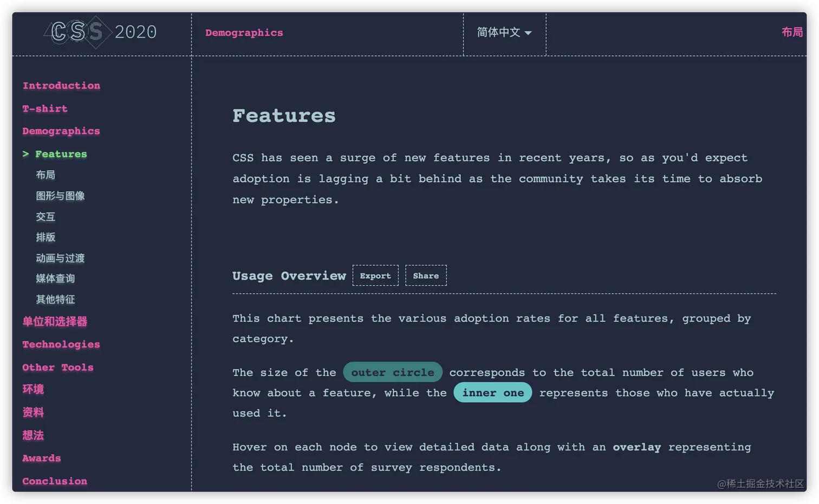Open the 动画与过渡 sub-item
The width and height of the screenshot is (819, 504).
pyautogui.click(x=60, y=258)
